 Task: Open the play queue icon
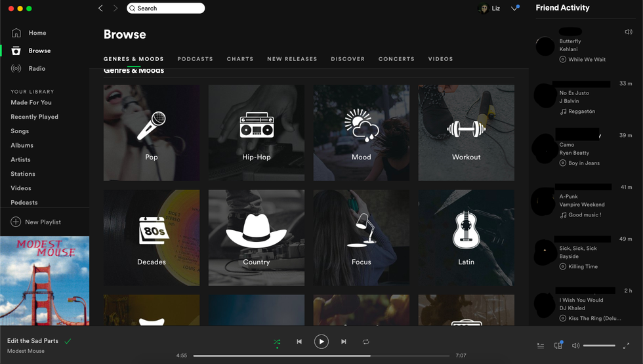click(x=541, y=346)
